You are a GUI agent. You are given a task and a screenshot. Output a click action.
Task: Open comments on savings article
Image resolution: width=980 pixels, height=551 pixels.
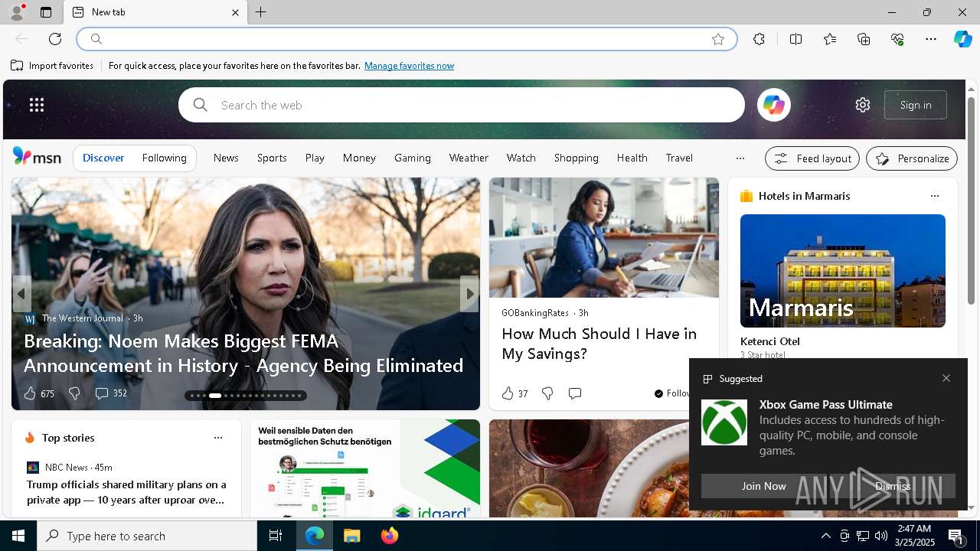pos(575,393)
